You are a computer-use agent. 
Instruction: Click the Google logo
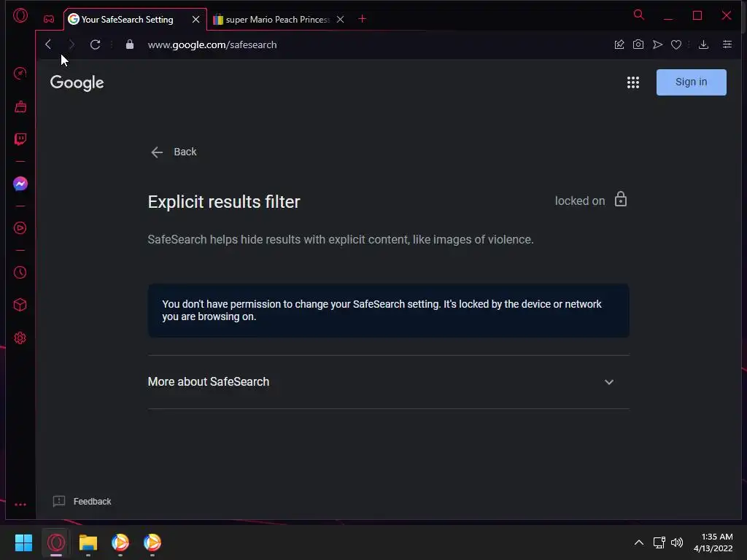click(x=77, y=83)
